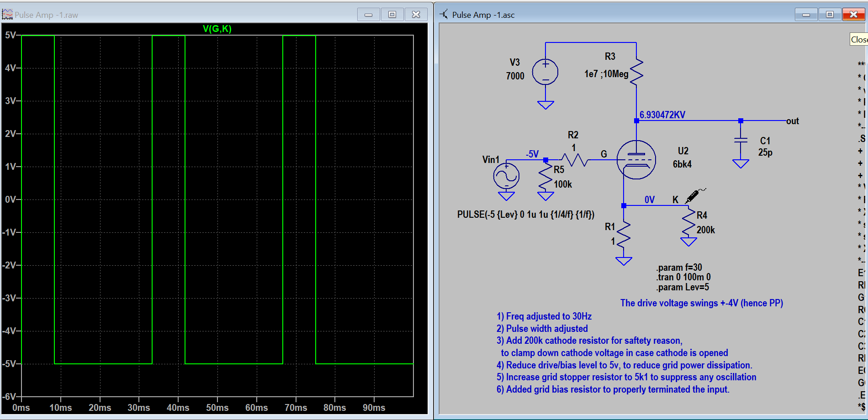Image resolution: width=868 pixels, height=420 pixels.
Task: Click the V3 voltage source symbol
Action: click(545, 72)
